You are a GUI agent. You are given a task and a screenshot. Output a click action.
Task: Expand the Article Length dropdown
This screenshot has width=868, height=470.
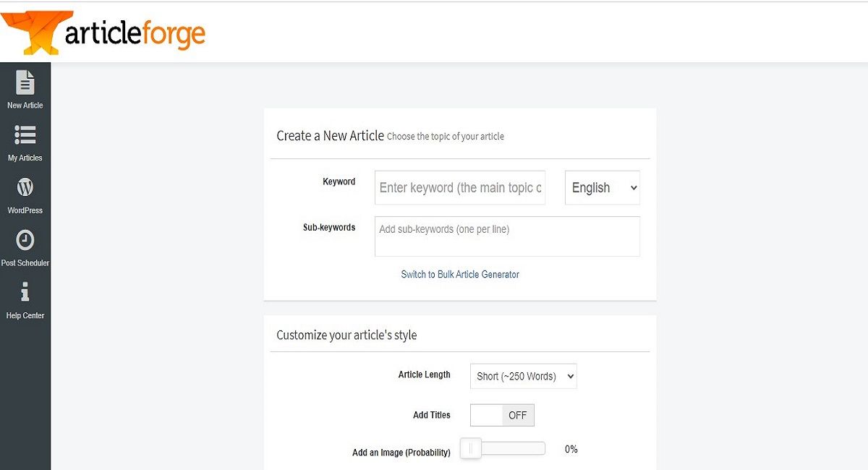523,376
